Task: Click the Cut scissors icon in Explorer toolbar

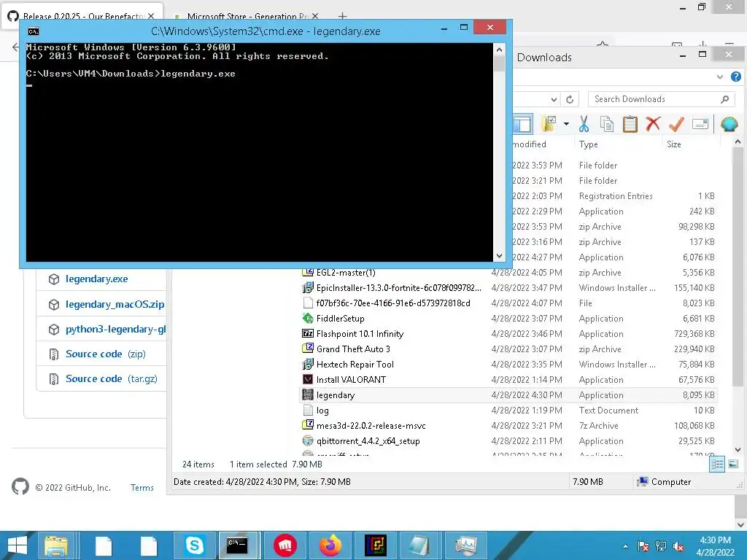Action: (584, 124)
